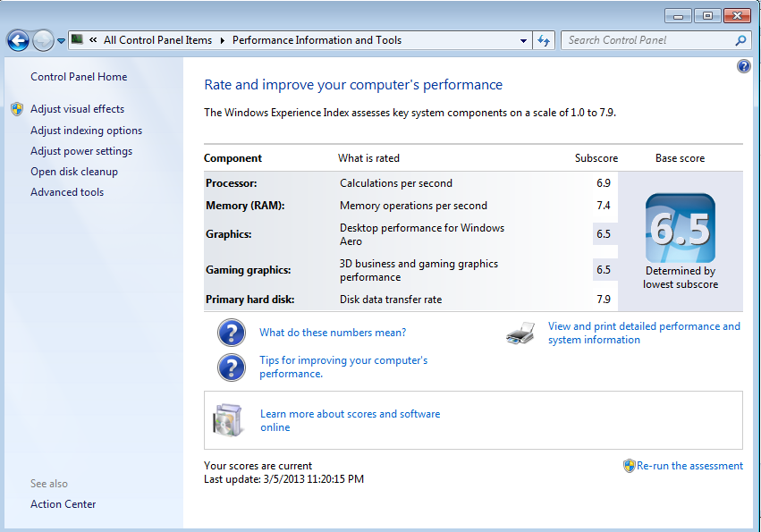Click the printer icon
761x532 pixels.
[x=520, y=333]
